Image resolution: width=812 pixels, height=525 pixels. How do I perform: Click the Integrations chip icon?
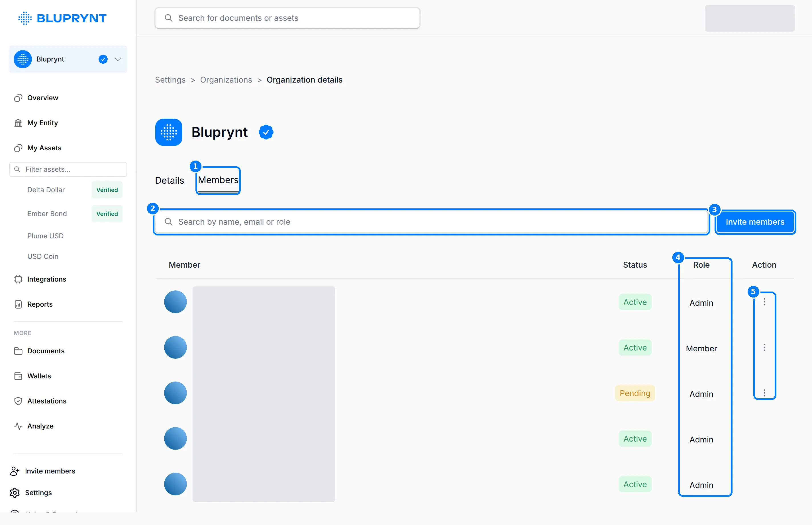click(18, 279)
